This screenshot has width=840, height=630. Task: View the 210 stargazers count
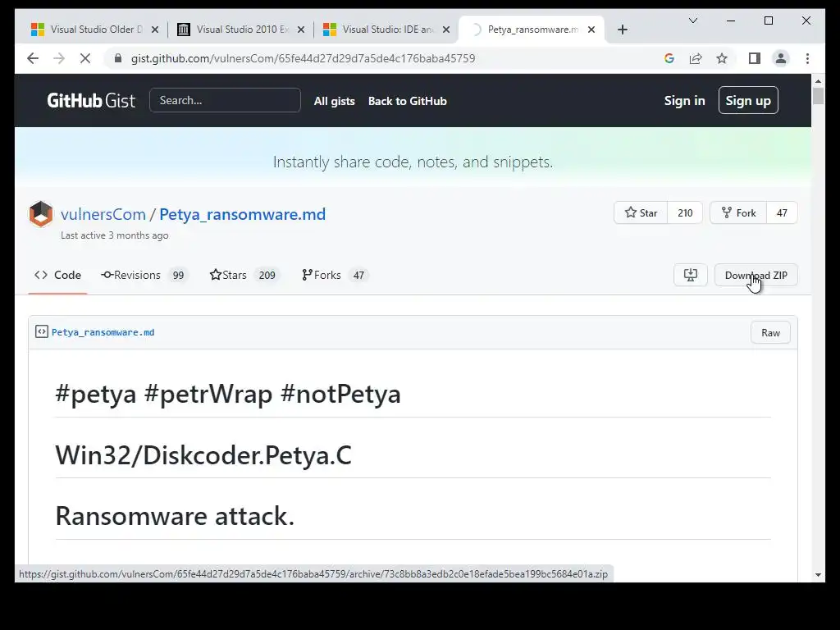click(685, 212)
